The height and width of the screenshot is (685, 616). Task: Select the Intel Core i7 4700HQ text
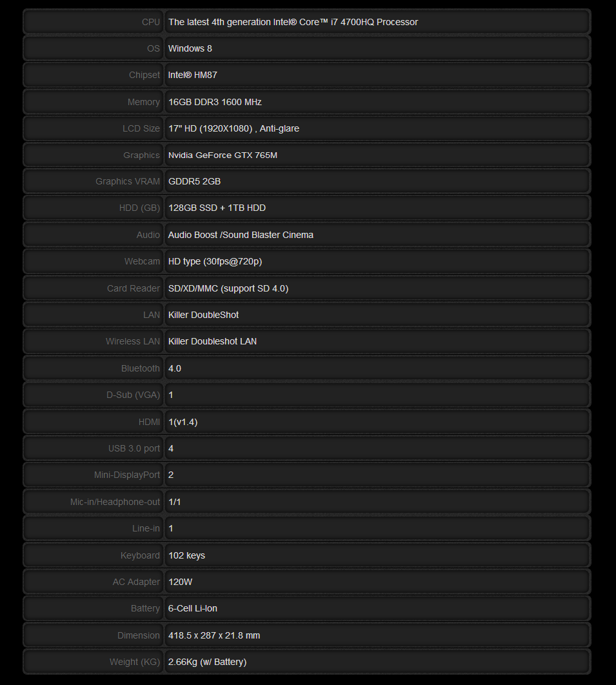click(x=293, y=22)
